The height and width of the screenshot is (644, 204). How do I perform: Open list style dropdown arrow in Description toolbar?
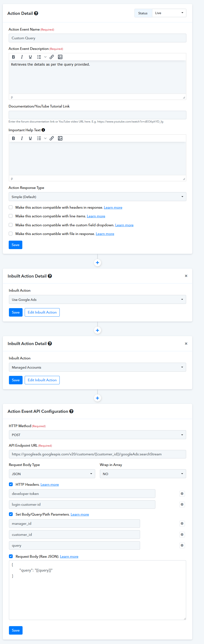[45, 57]
